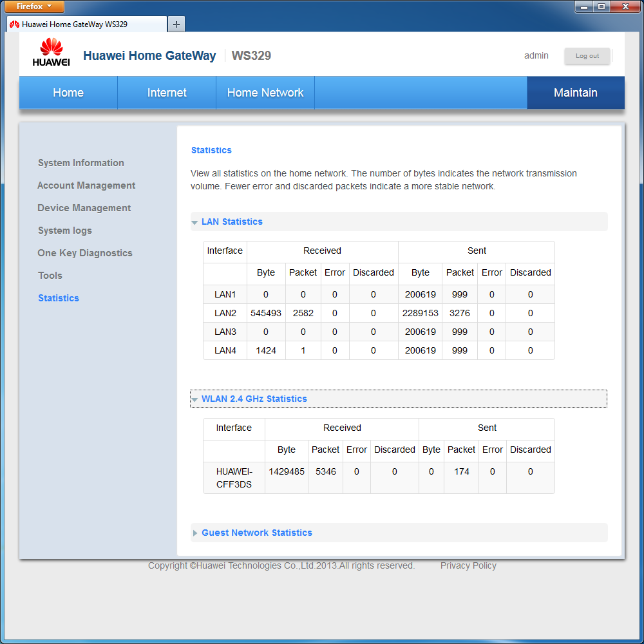Click the LAN2 interface cell

tap(225, 314)
